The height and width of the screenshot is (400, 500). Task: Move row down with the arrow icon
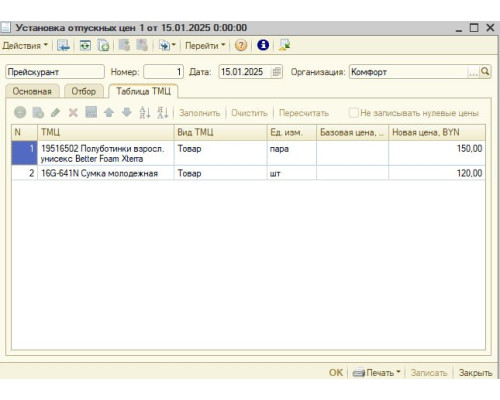coord(127,113)
